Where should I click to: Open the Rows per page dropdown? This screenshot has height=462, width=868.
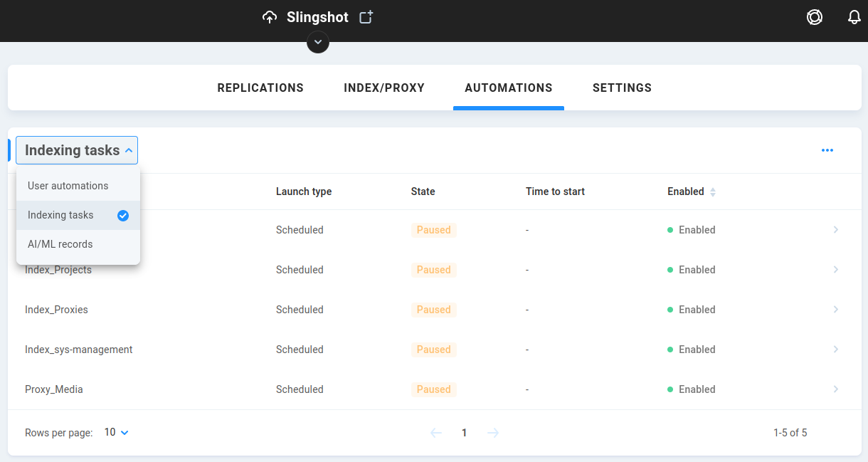click(117, 432)
